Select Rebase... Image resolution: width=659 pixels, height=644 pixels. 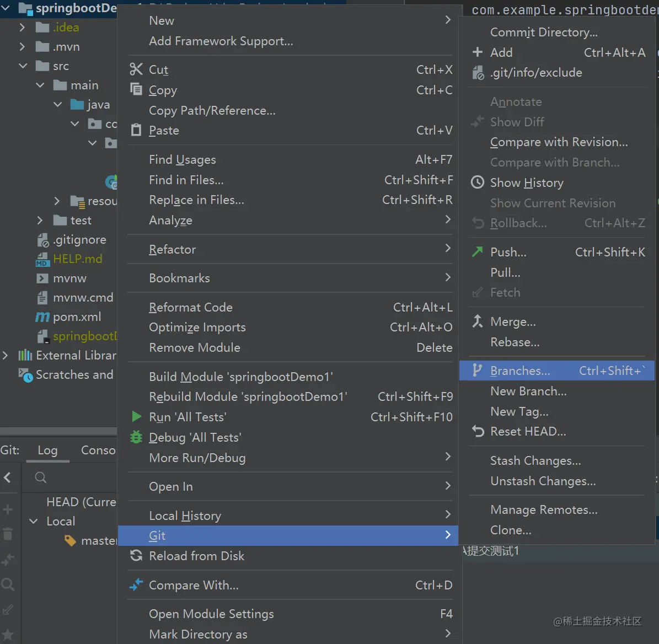(x=556, y=342)
